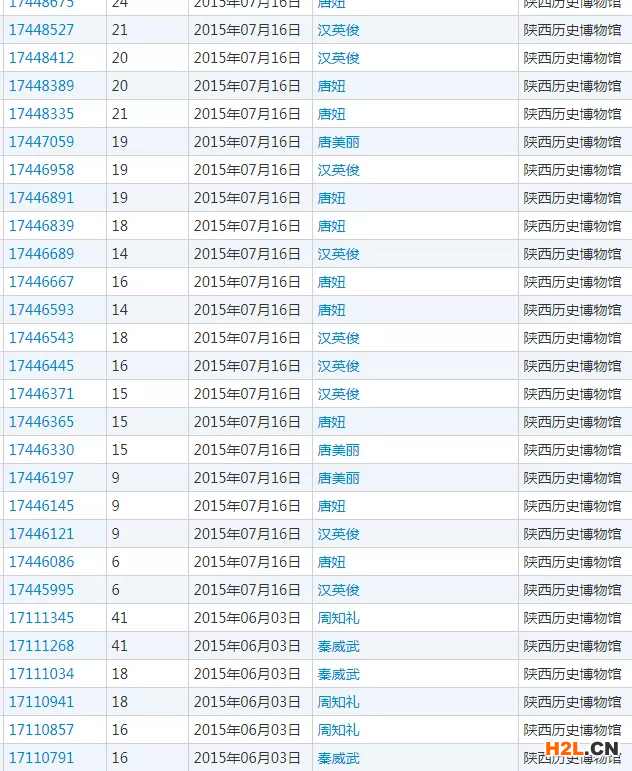The image size is (632, 771).
Task: Open record link 17448335
Action: (x=41, y=114)
